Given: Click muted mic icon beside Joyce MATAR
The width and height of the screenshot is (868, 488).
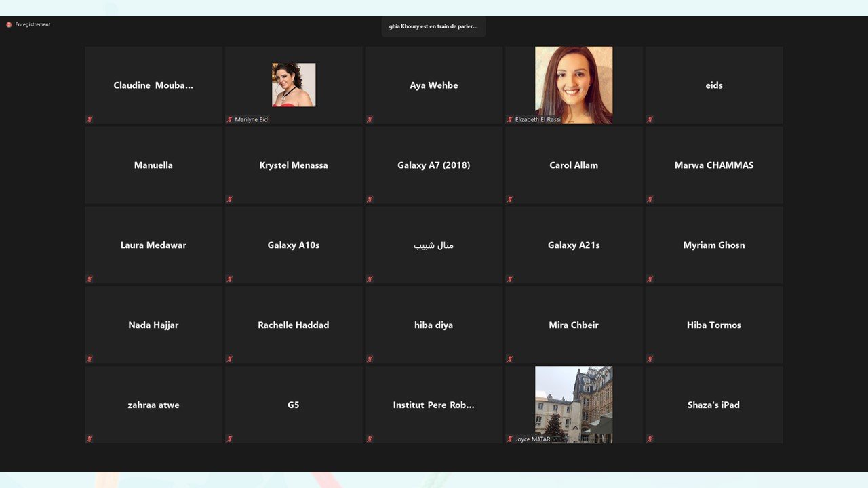Looking at the screenshot, I should click(510, 439).
